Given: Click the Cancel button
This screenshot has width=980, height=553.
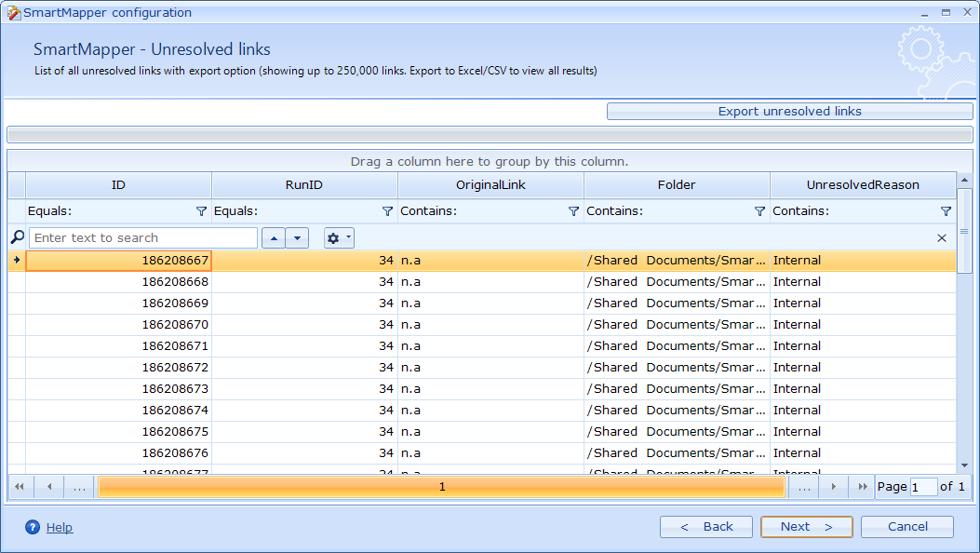Looking at the screenshot, I should (907, 527).
